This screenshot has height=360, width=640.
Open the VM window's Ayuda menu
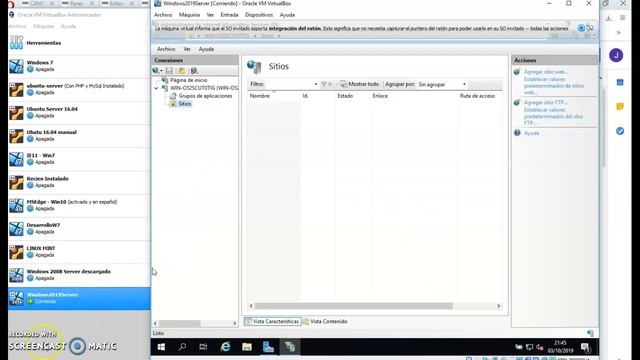[x=287, y=15]
